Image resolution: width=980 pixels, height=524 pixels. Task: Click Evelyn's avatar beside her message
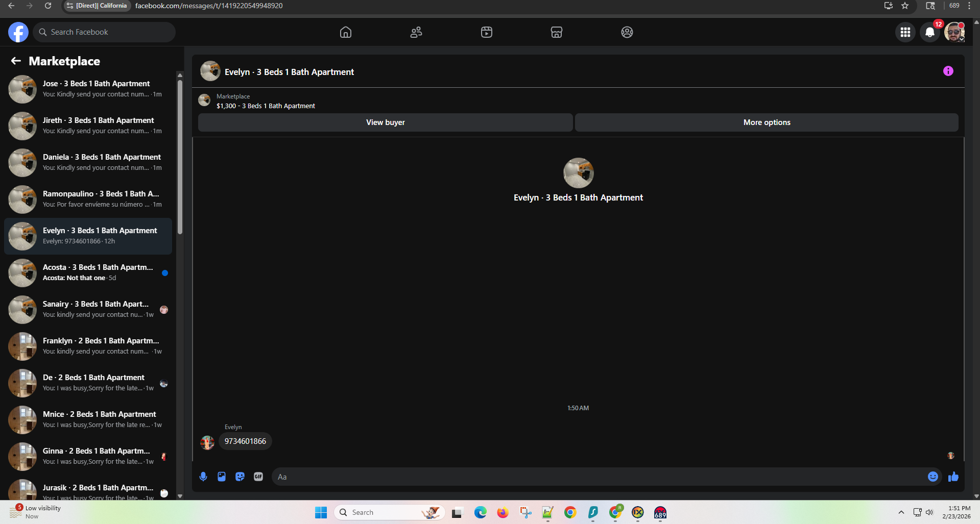[207, 443]
